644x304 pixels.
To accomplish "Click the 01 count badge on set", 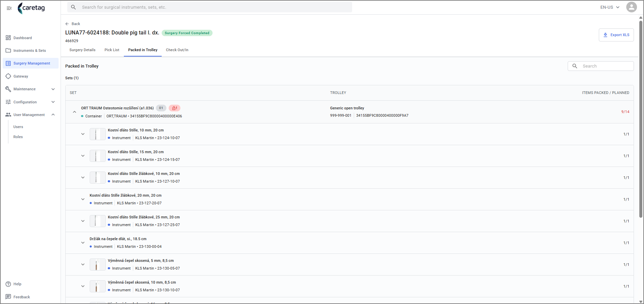I will coord(161,108).
